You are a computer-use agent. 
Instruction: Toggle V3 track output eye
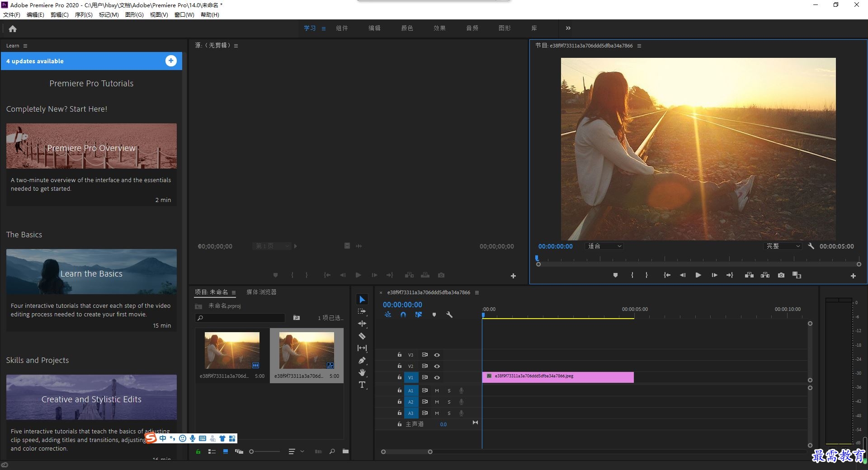[437, 355]
